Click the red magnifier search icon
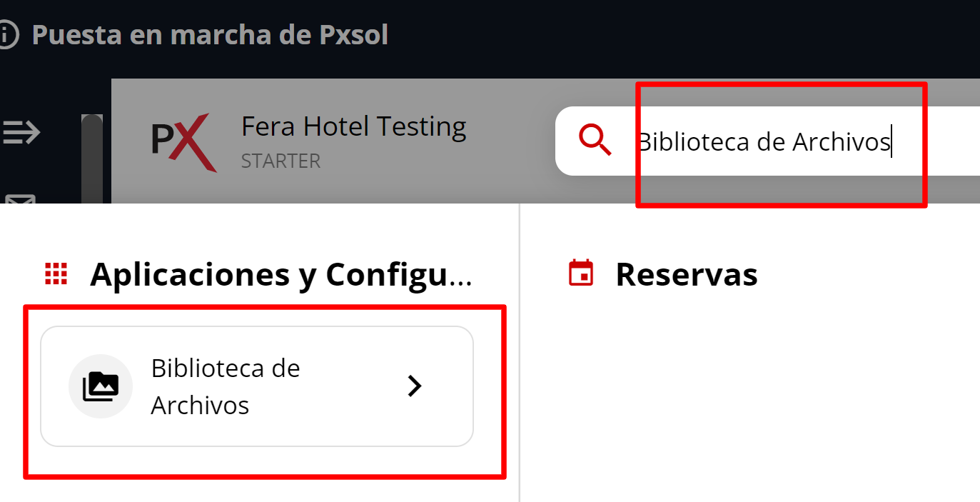 coord(593,141)
